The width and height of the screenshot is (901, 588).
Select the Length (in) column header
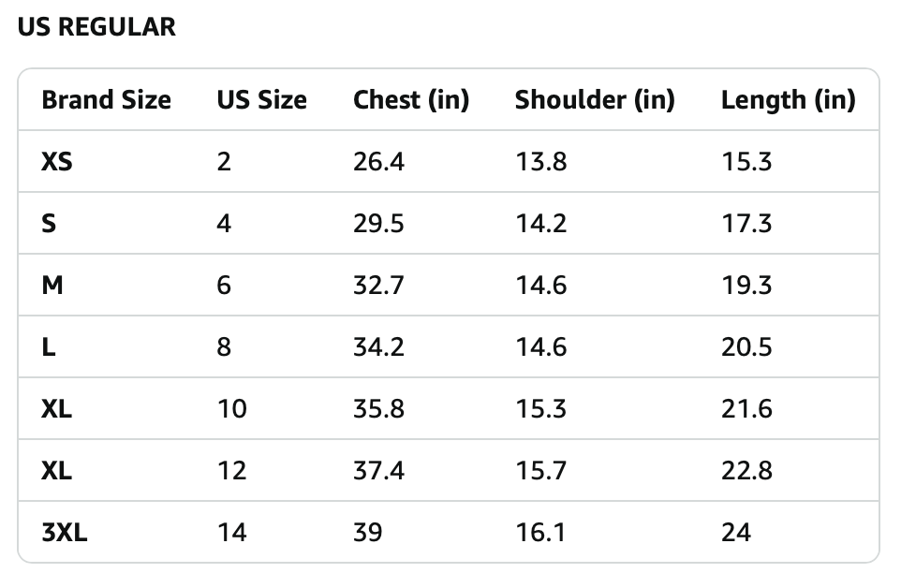tap(788, 100)
